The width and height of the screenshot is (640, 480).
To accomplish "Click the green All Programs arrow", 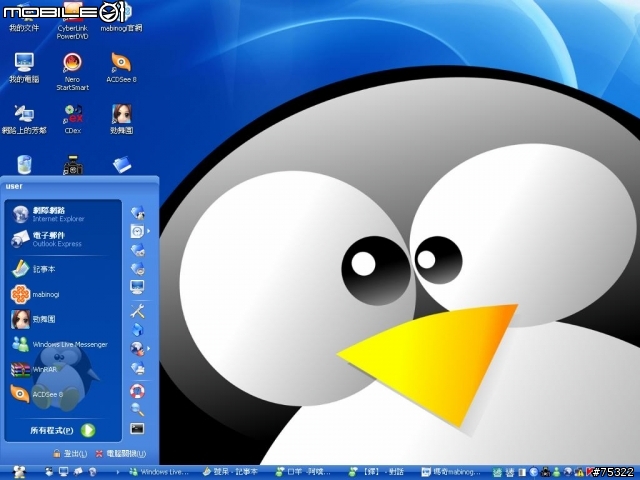I will 88,430.
